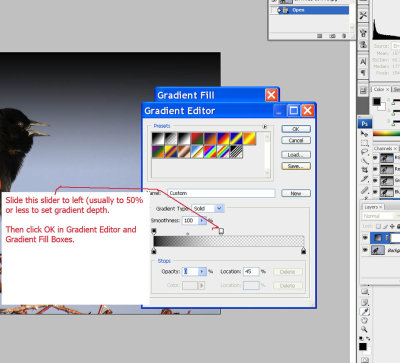
Task: Open the Layer Comps dock icon
Action: (363, 90)
